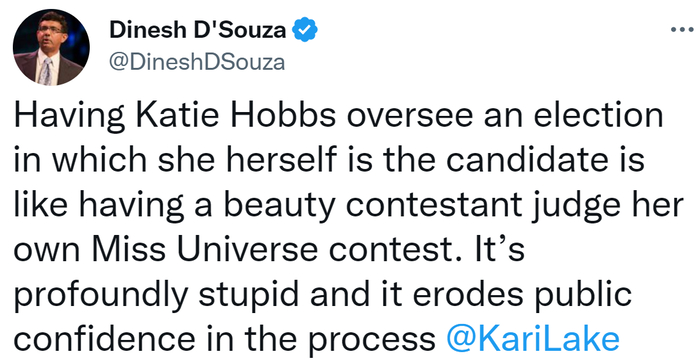Click the word "oversee" in the first line
The image size is (700, 363).
click(410, 117)
